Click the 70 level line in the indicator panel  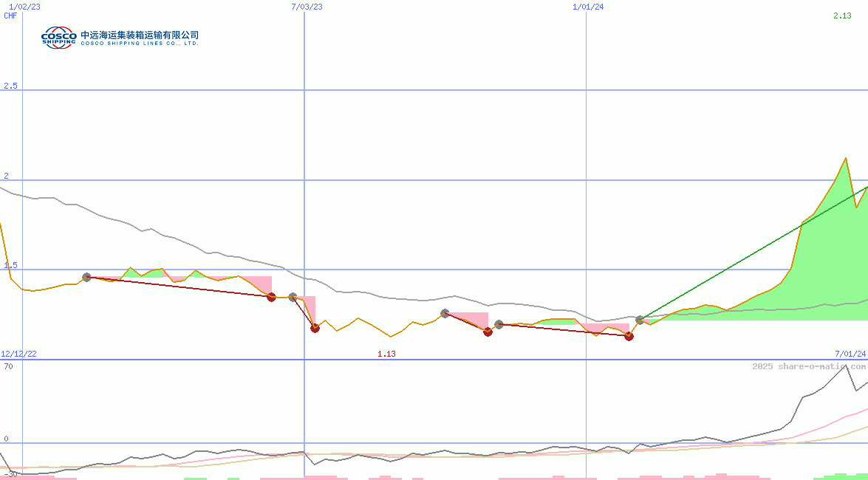10,365
